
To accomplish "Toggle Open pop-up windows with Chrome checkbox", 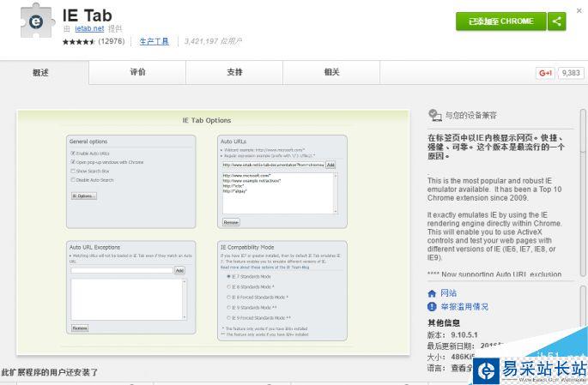I will tap(73, 162).
